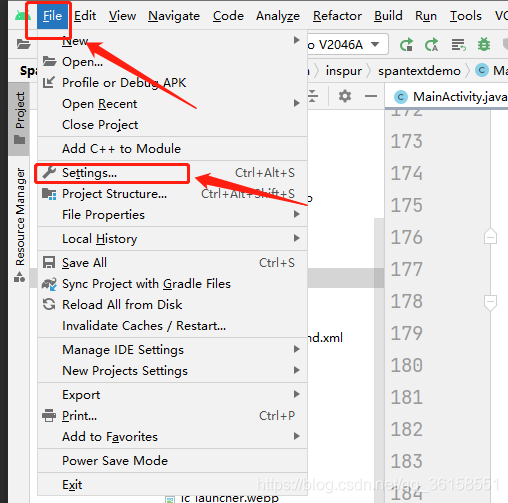Open the Run menu
The image size is (508, 503).
point(426,16)
